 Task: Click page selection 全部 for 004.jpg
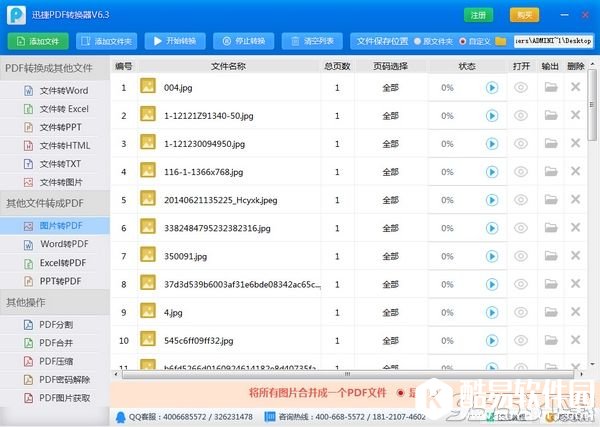point(391,88)
